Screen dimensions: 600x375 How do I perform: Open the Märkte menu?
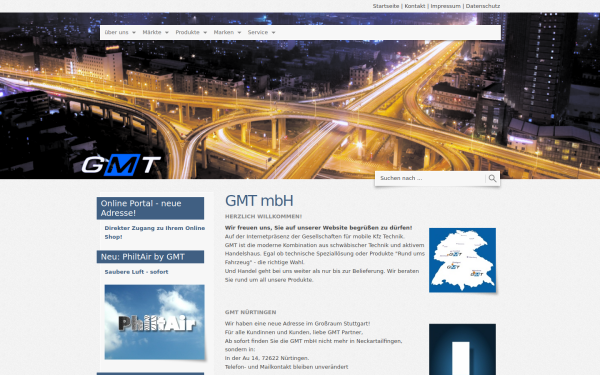[x=152, y=33]
